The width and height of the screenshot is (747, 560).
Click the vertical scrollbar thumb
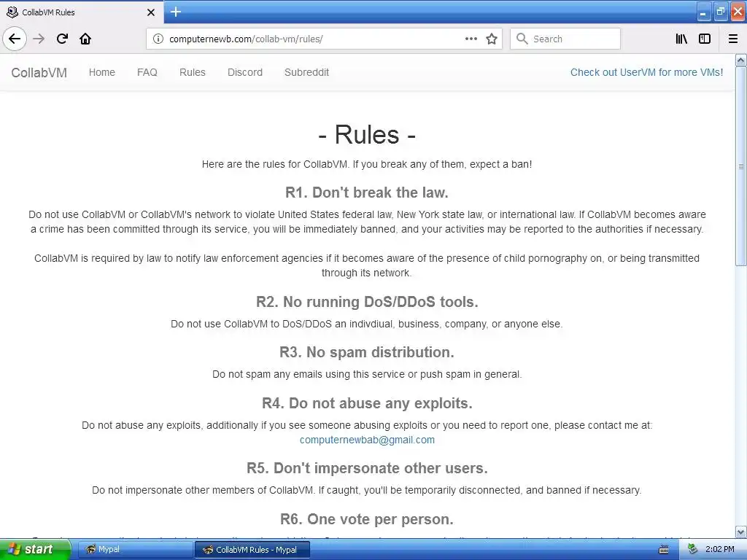[x=741, y=166]
